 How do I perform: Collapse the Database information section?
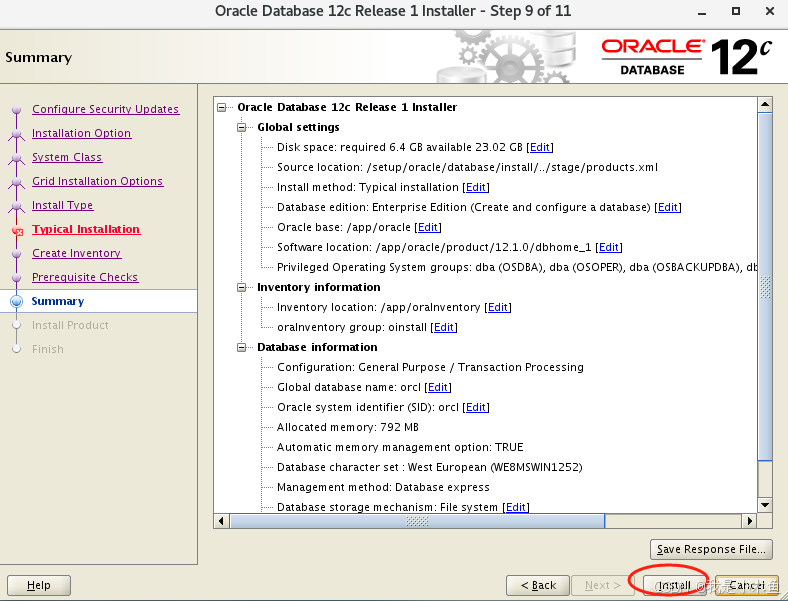point(242,347)
